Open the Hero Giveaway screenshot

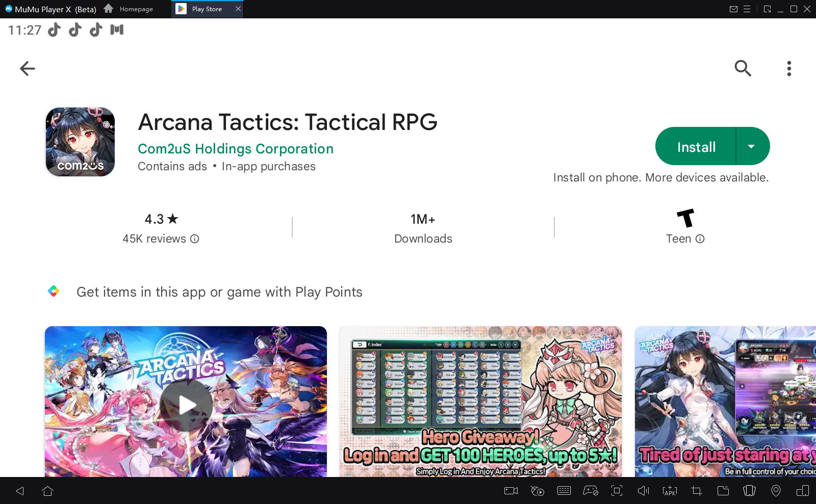[x=480, y=402]
